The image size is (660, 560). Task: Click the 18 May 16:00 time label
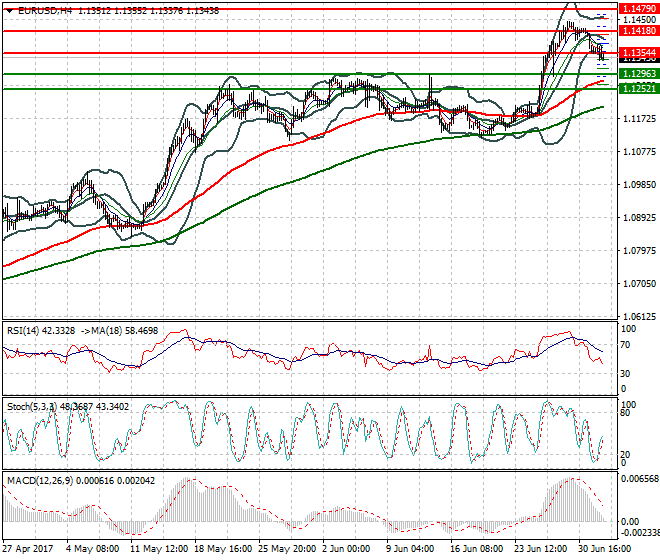[223, 549]
